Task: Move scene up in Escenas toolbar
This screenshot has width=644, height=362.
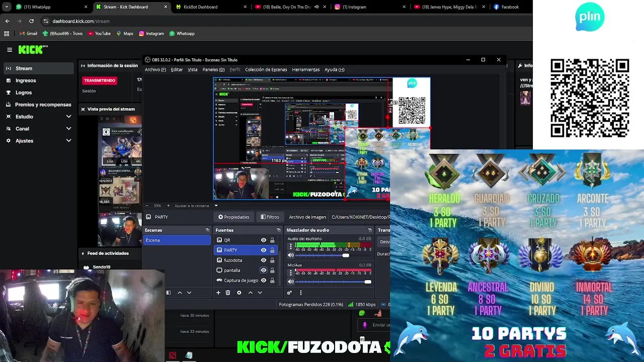Action: 180,293
